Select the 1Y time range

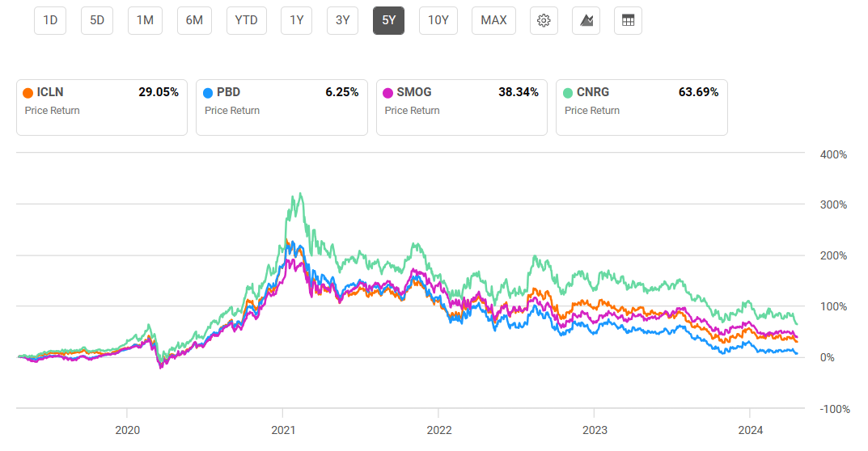click(296, 20)
